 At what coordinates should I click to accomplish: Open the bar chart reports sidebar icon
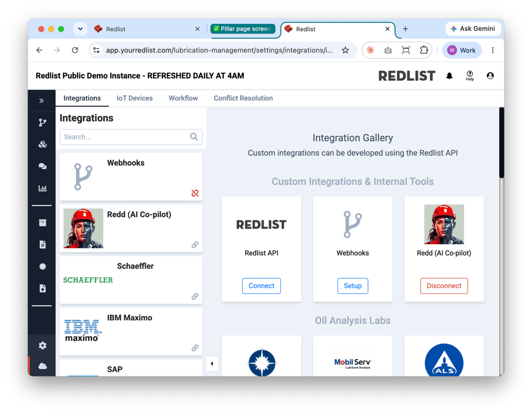coord(43,188)
